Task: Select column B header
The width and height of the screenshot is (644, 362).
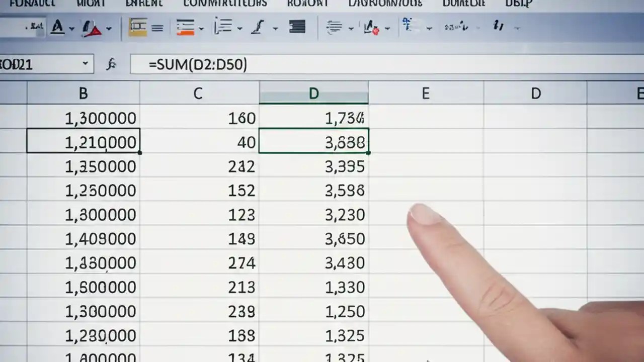Action: [83, 93]
